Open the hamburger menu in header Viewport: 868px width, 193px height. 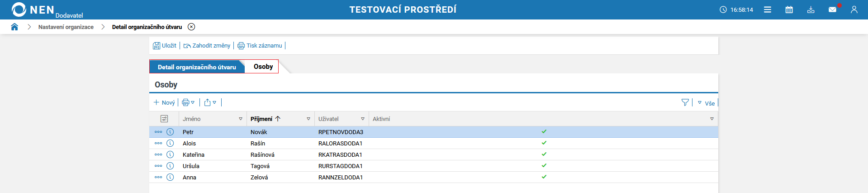point(768,10)
